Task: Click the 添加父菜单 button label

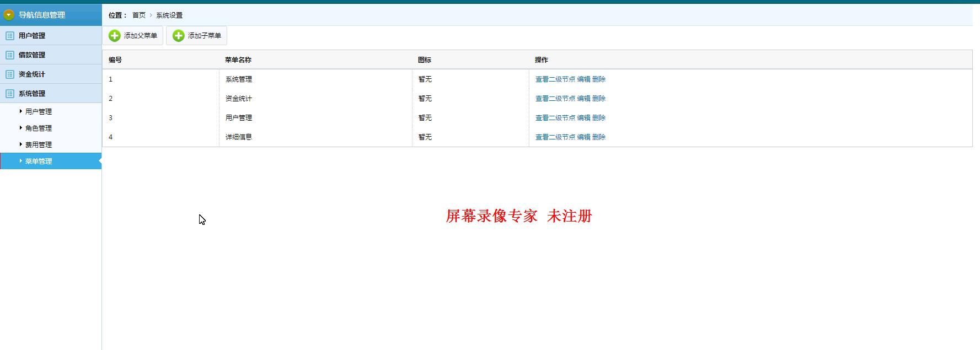Action: pos(141,36)
